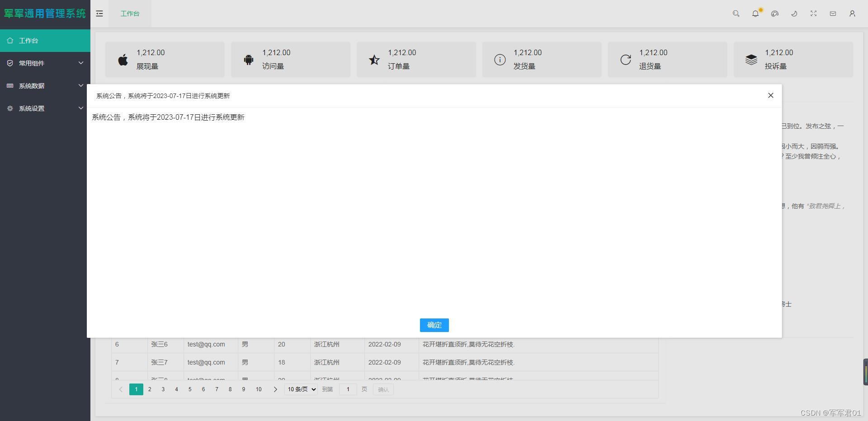Expand the 系统数据 chevron

click(81, 85)
